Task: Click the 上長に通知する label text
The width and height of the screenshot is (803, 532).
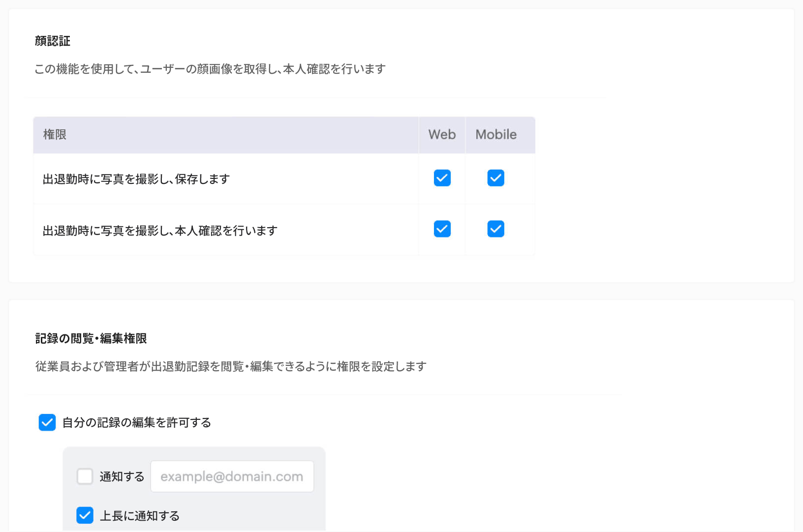Action: click(x=140, y=515)
